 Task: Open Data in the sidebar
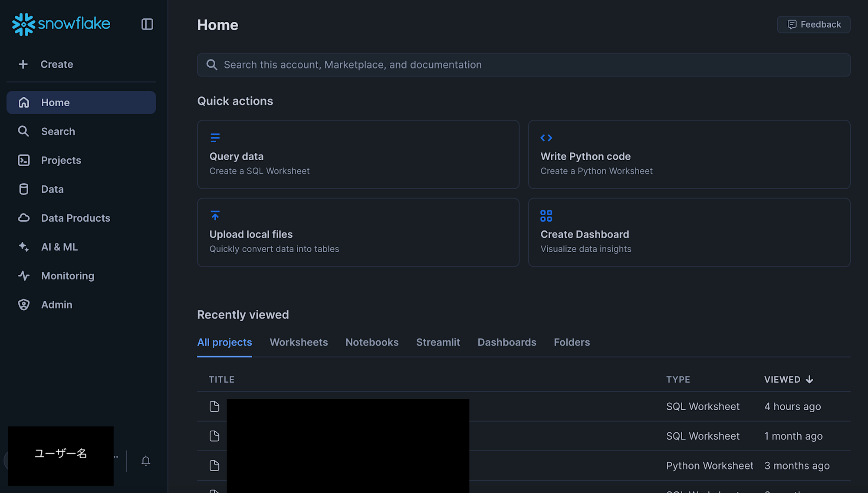pyautogui.click(x=81, y=189)
